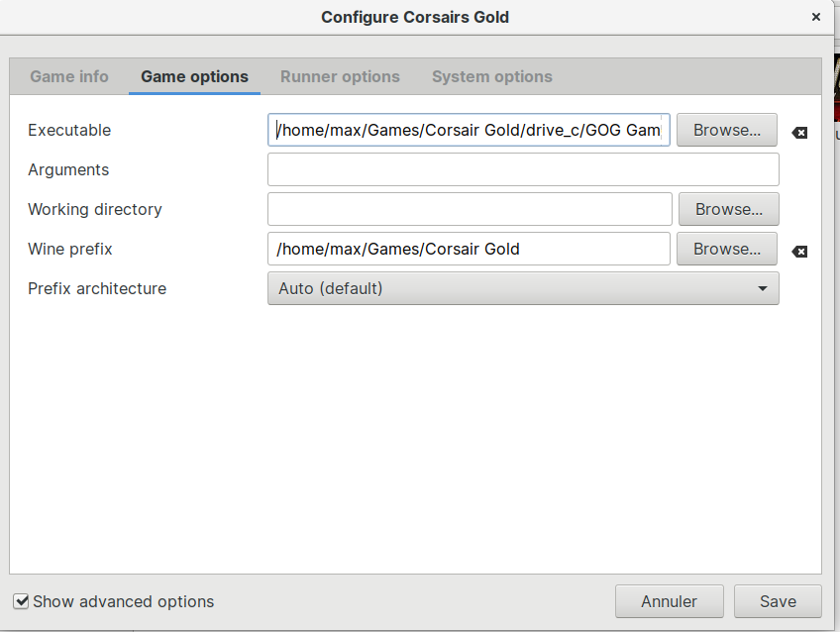This screenshot has height=632, width=840.
Task: Browse for the Wine prefix folder
Action: point(726,249)
